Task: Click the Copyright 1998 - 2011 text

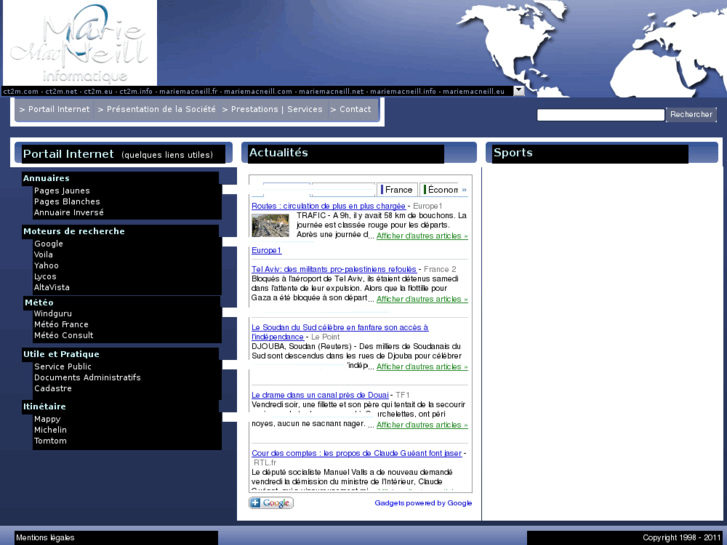Action: pos(682,538)
